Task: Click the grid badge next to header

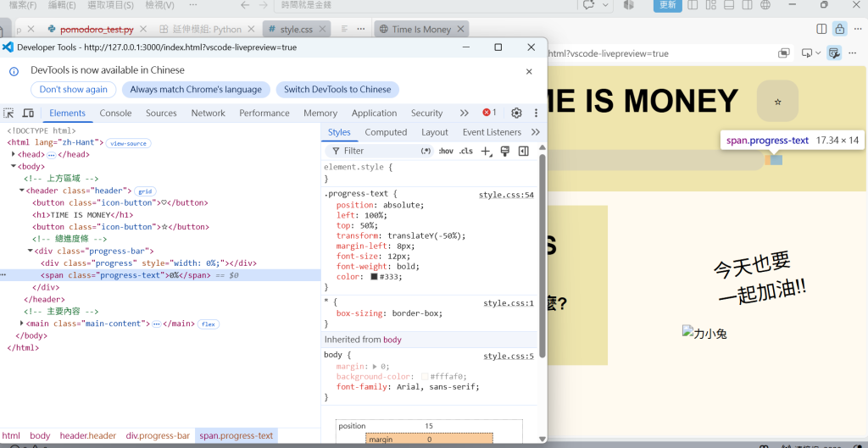Action: (145, 191)
